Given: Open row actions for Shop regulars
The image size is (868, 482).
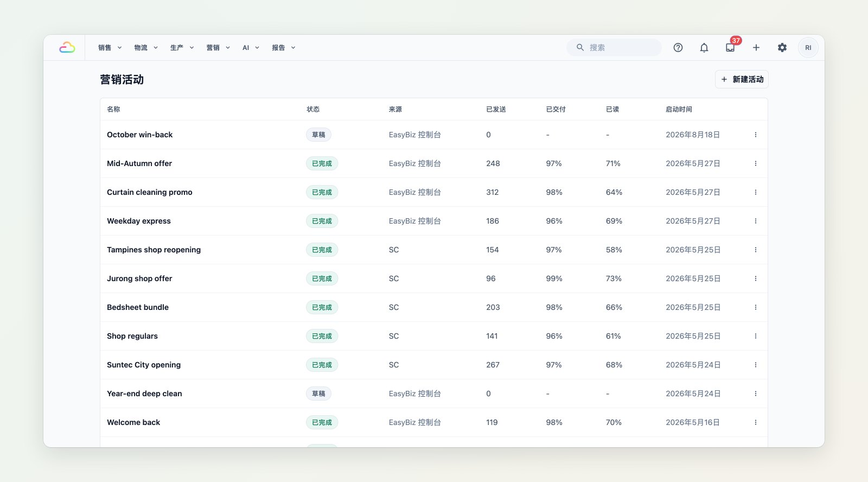Looking at the screenshot, I should pos(756,336).
